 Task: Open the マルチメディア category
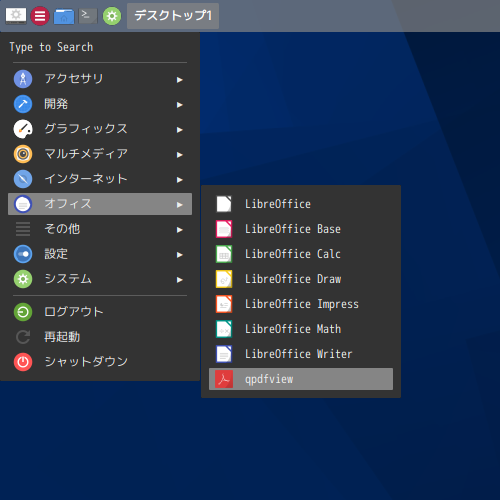pyautogui.click(x=100, y=154)
